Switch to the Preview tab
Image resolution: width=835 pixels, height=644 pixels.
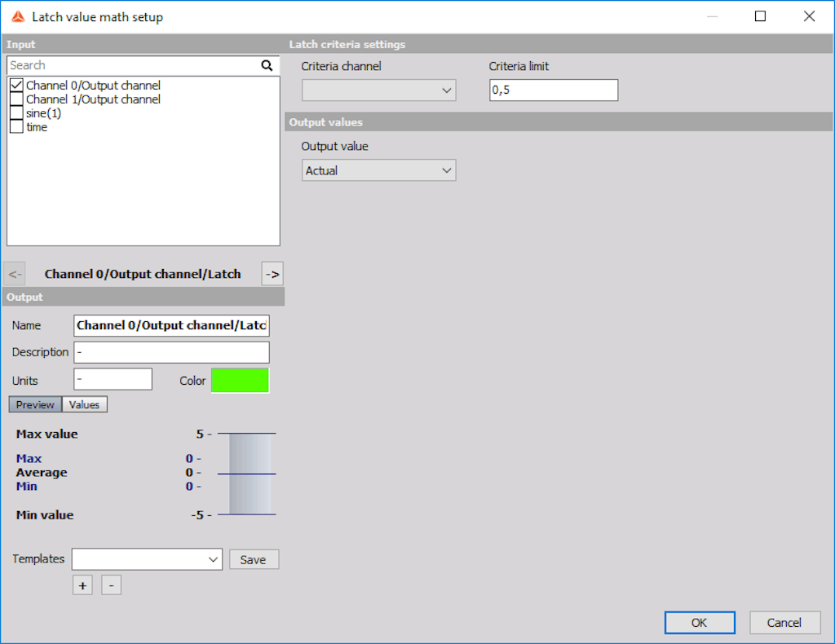pyautogui.click(x=35, y=404)
